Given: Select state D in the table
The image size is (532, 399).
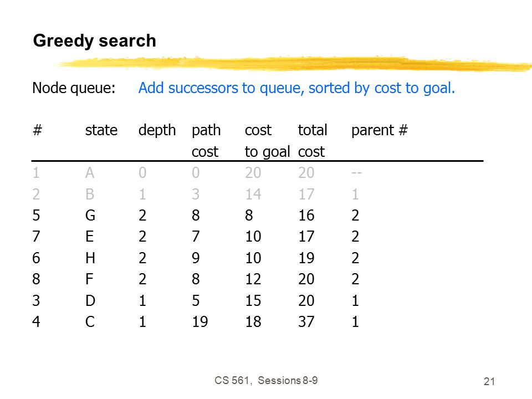Looking at the screenshot, I should [90, 300].
